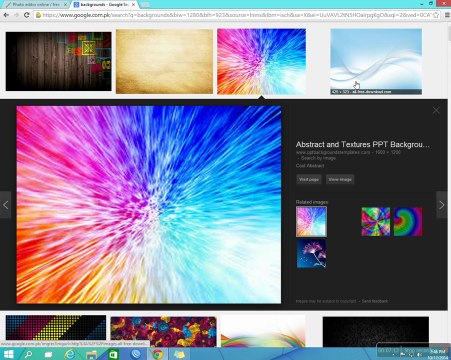The height and width of the screenshot is (360, 451).
Task: Open the dark wood planks background result
Action: coord(59,61)
